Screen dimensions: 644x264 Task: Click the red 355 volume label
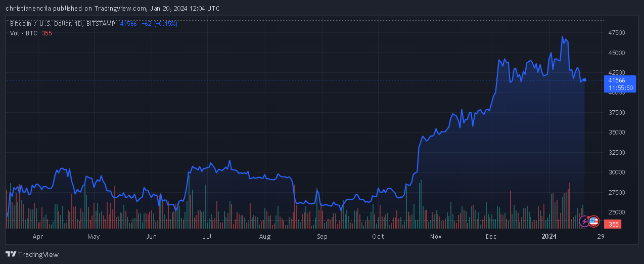(x=614, y=224)
